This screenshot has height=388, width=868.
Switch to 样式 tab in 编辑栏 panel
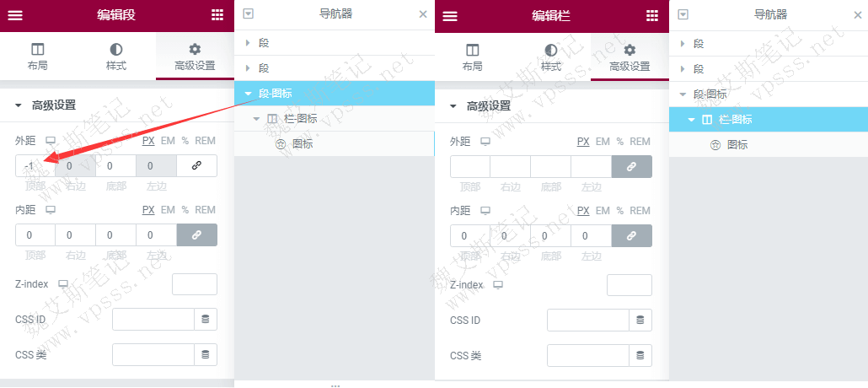tap(551, 57)
